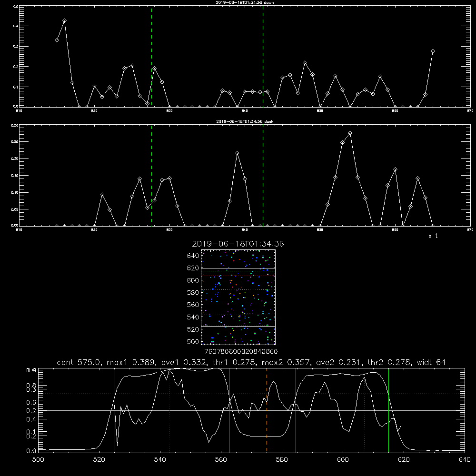Click the 520 tick label on the bottom plot x-axis
Screen dimensions: 476x476
click(99, 460)
